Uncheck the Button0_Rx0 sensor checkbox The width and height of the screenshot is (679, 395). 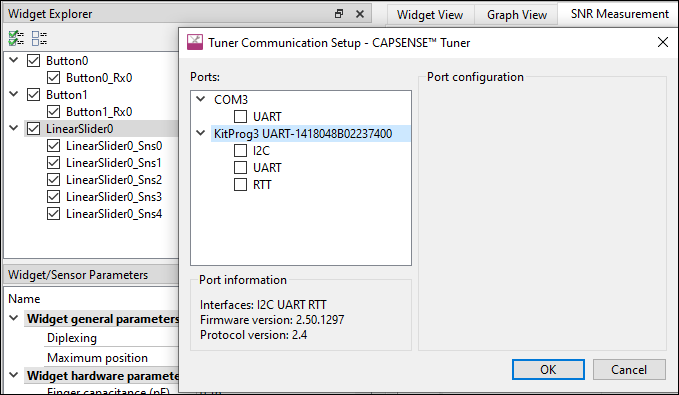coord(53,78)
